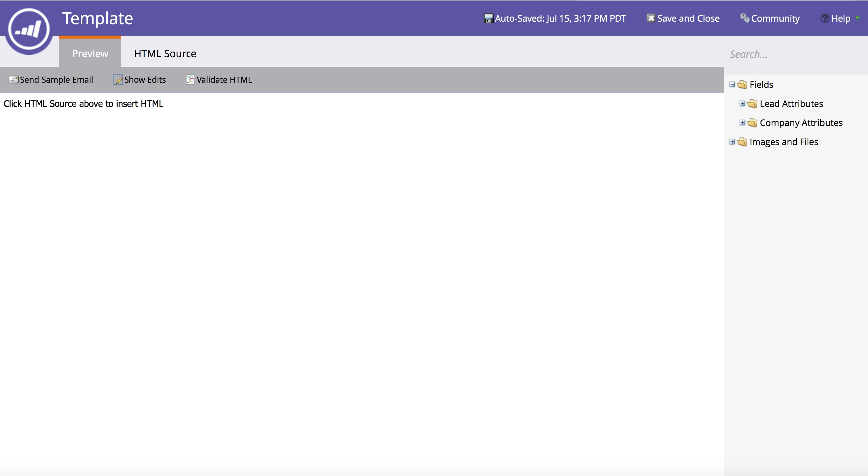Open the Help dropdown arrow
This screenshot has height=476, width=868.
(x=857, y=18)
